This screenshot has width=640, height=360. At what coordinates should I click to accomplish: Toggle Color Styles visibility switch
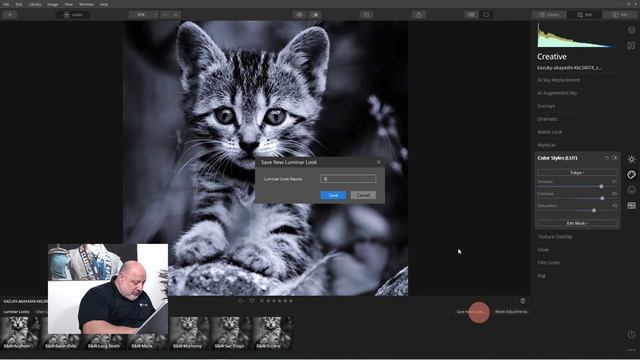[614, 158]
